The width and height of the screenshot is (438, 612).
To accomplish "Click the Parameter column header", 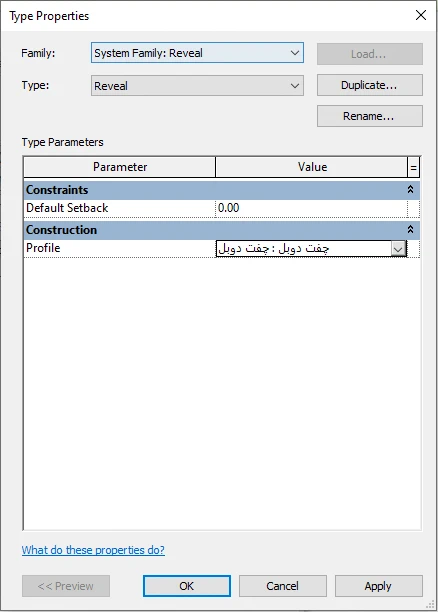I will click(x=120, y=167).
